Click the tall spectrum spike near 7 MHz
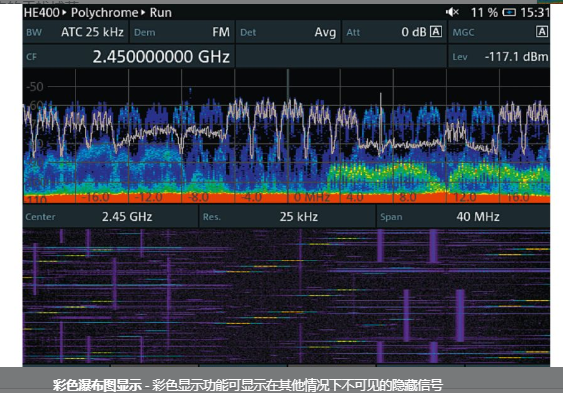Image resolution: width=563 pixels, height=393 pixels. click(x=381, y=118)
